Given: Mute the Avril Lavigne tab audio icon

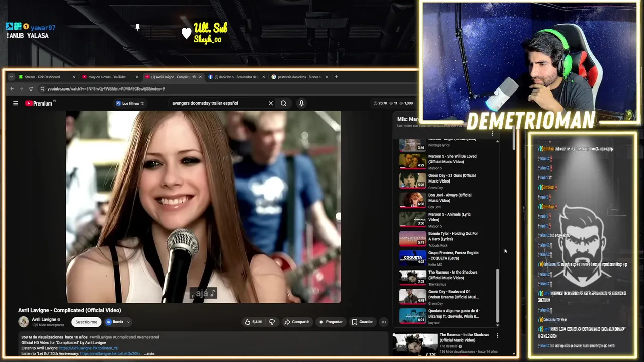Looking at the screenshot, I should tap(194, 77).
